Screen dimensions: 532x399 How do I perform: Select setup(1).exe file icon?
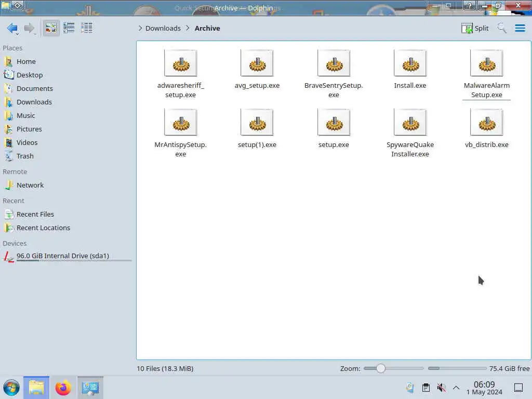(x=257, y=122)
